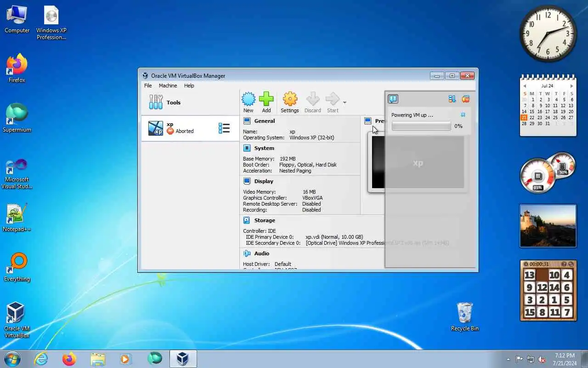Click the clear all notifications icon

466,99
